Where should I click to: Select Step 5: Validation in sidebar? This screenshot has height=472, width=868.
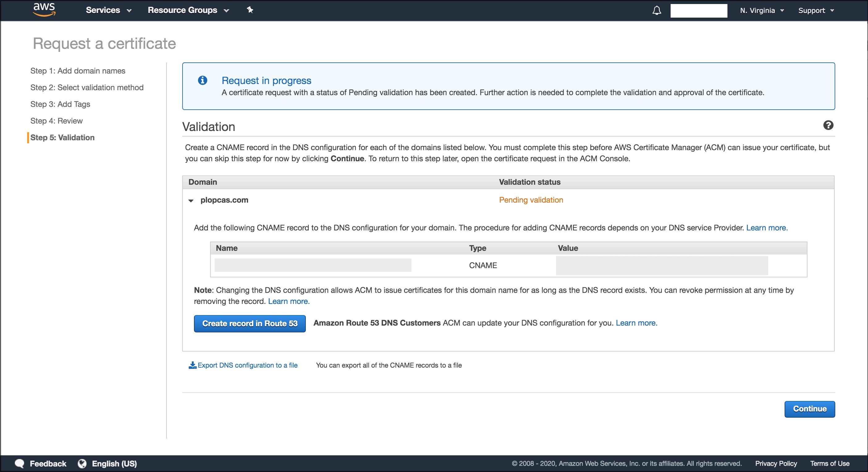(62, 137)
